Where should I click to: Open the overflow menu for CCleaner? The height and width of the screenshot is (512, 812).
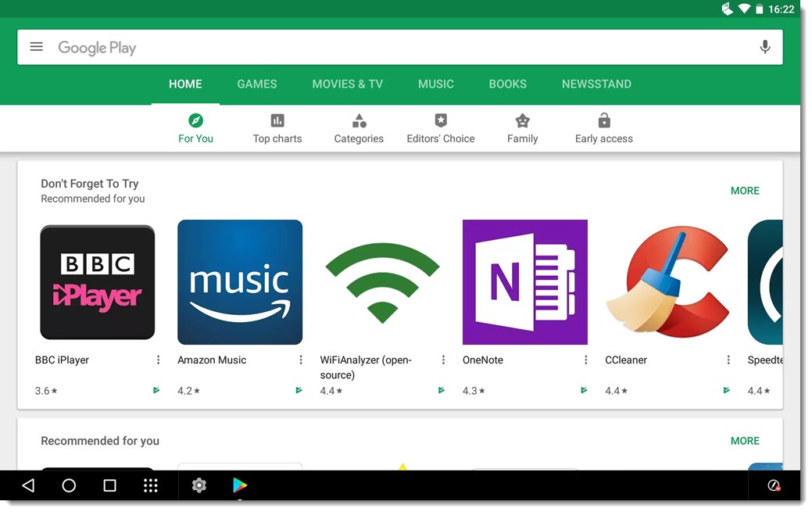729,360
